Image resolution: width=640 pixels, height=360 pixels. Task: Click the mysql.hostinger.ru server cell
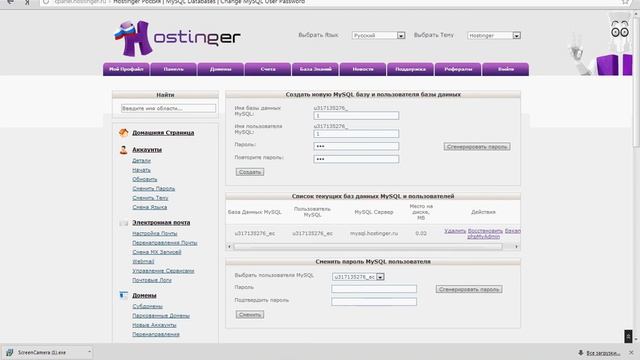pos(374,233)
